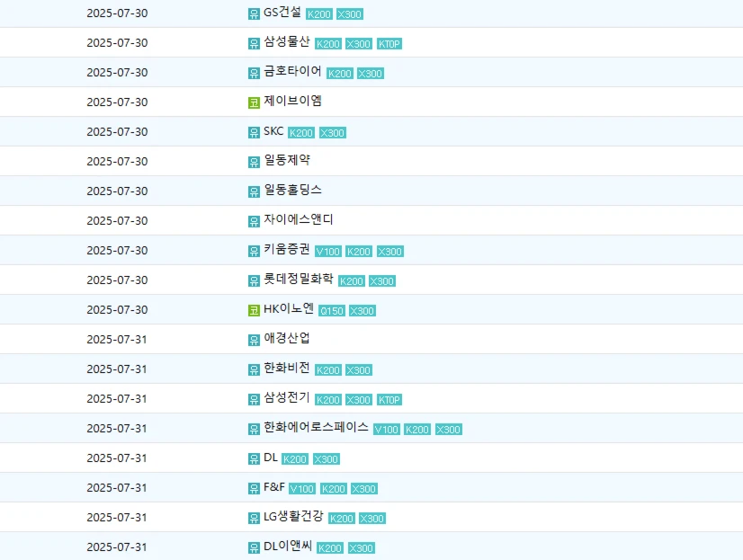Click the KOSDAQ market icon beside HK이노엔
Viewport: 743px width, 560px height.
point(254,310)
